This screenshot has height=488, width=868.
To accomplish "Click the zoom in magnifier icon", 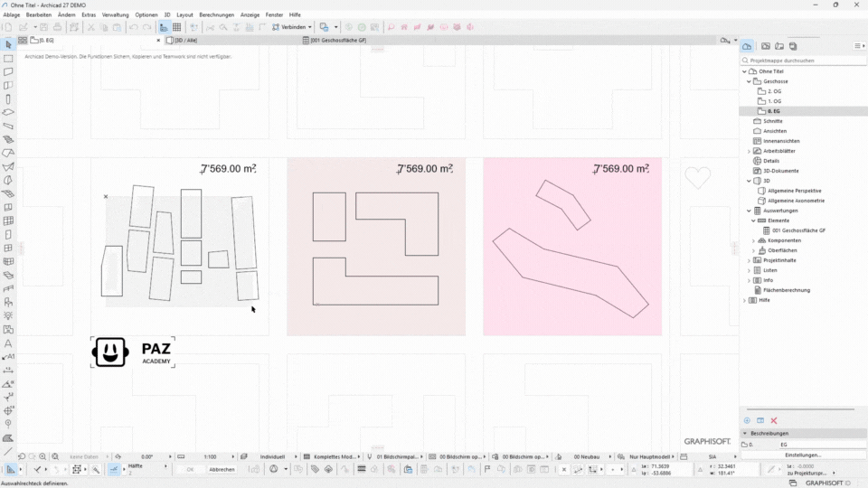I will pyautogui.click(x=42, y=456).
